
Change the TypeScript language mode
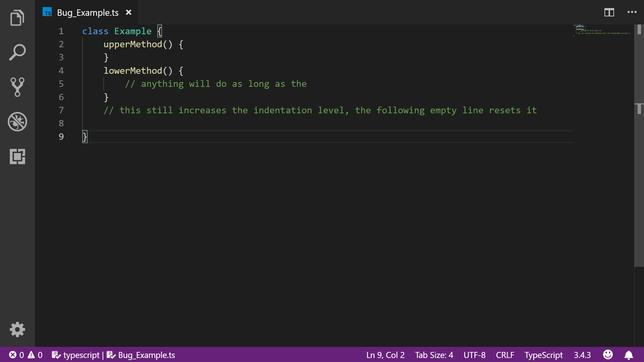(543, 355)
